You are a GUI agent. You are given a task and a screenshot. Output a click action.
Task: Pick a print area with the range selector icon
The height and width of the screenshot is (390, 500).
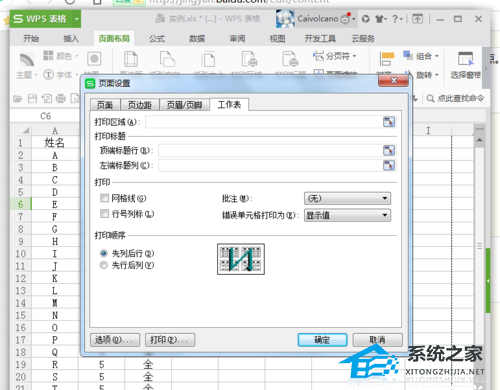click(x=389, y=122)
